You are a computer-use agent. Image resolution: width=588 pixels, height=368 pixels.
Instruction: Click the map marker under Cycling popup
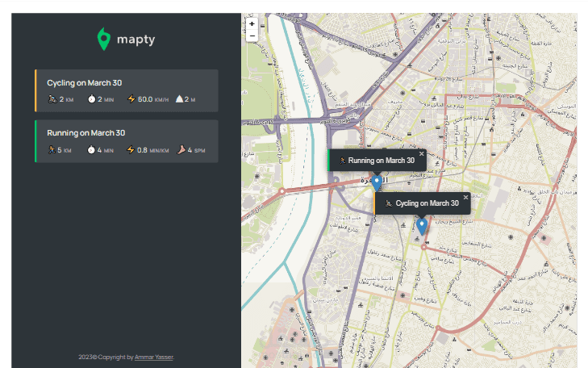tap(421, 226)
